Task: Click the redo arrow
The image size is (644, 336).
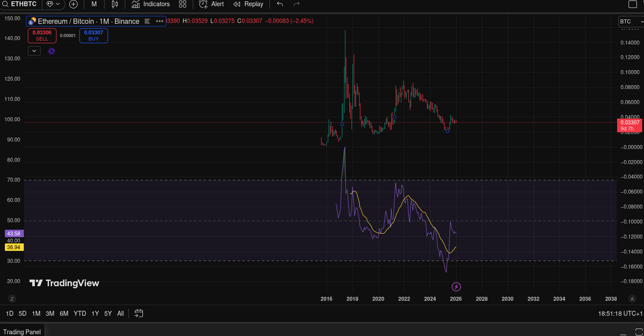Action: 296,4
